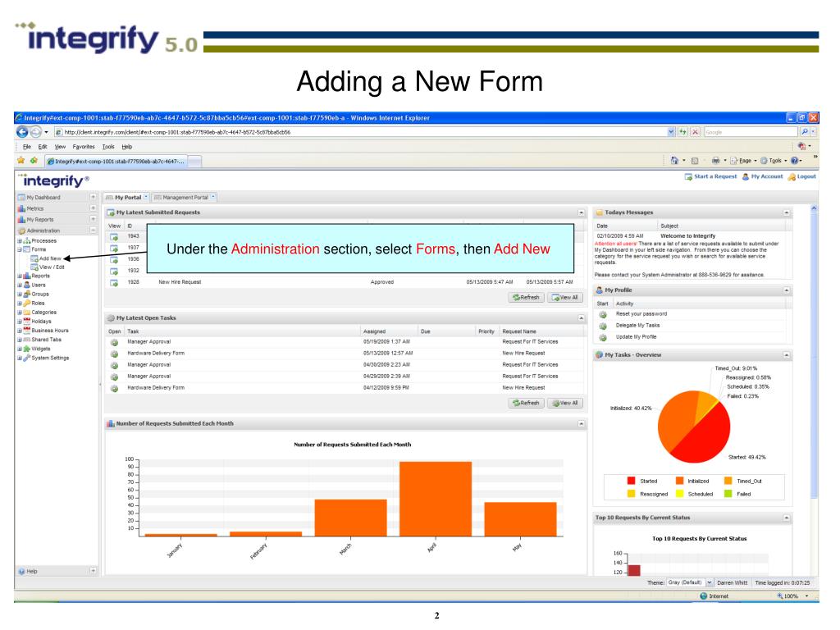Click the IE feeds toolbar icon
840x630 pixels.
pyautogui.click(x=695, y=160)
